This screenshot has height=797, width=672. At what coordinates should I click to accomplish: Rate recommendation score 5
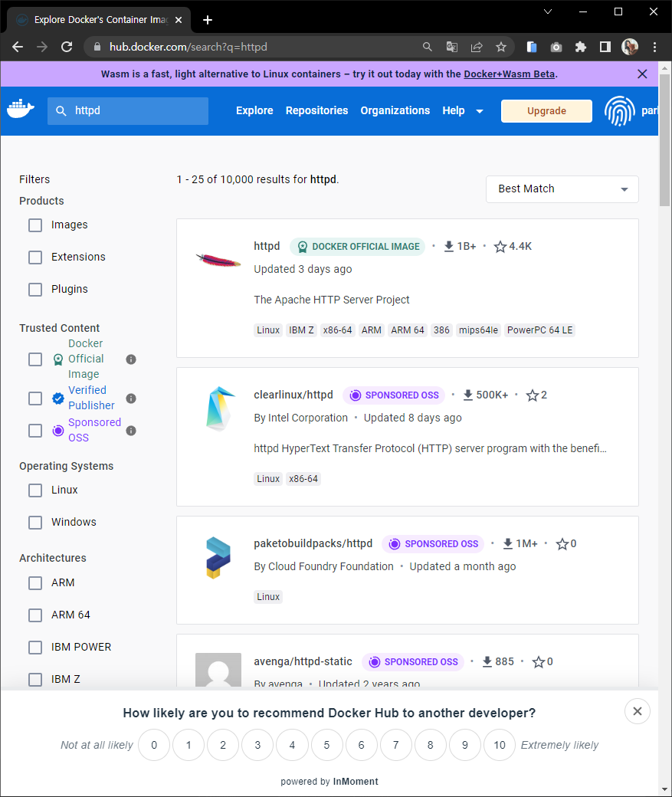tap(327, 745)
